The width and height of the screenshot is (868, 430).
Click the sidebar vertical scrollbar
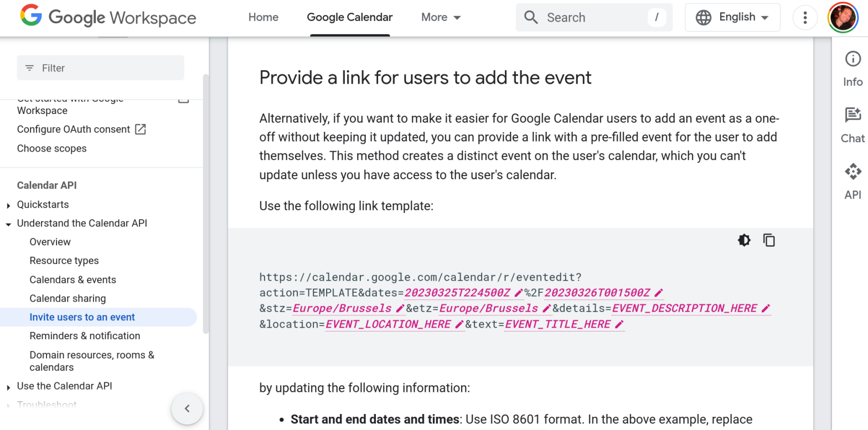(x=206, y=204)
